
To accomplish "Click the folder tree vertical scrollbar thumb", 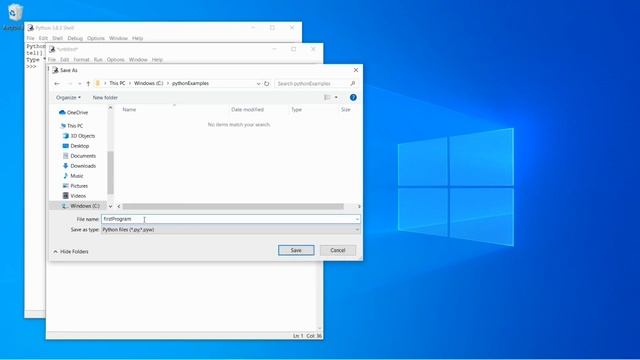I will tap(110, 173).
